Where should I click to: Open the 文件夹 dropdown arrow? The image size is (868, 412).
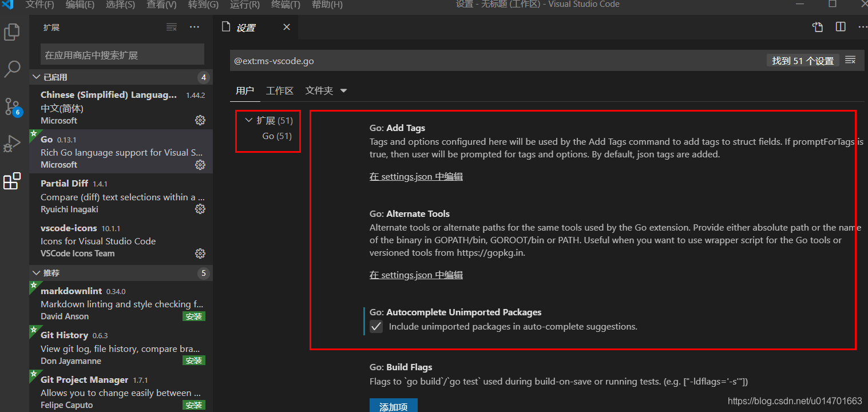343,91
